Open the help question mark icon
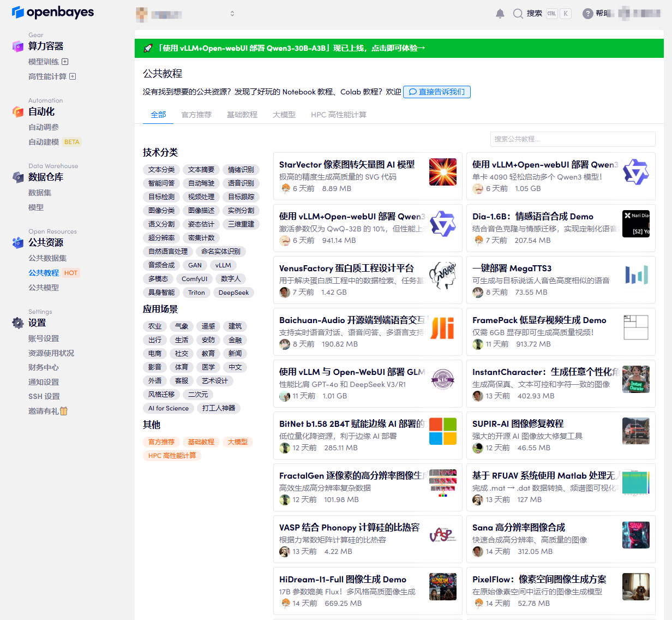 (x=587, y=14)
